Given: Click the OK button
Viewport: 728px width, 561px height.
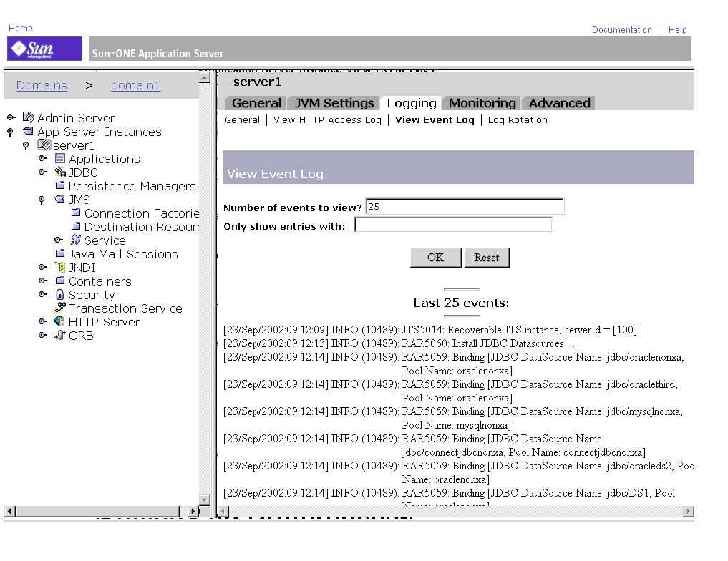Looking at the screenshot, I should (435, 257).
